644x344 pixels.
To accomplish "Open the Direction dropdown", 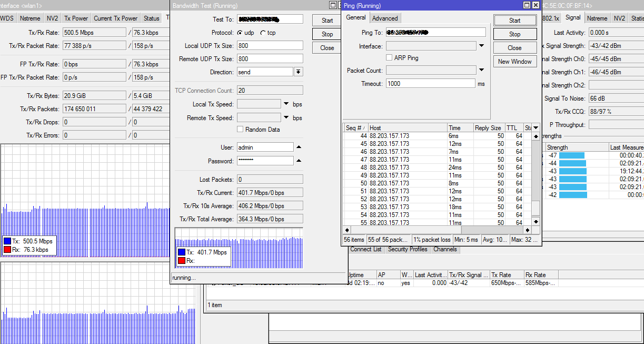I will pos(298,72).
